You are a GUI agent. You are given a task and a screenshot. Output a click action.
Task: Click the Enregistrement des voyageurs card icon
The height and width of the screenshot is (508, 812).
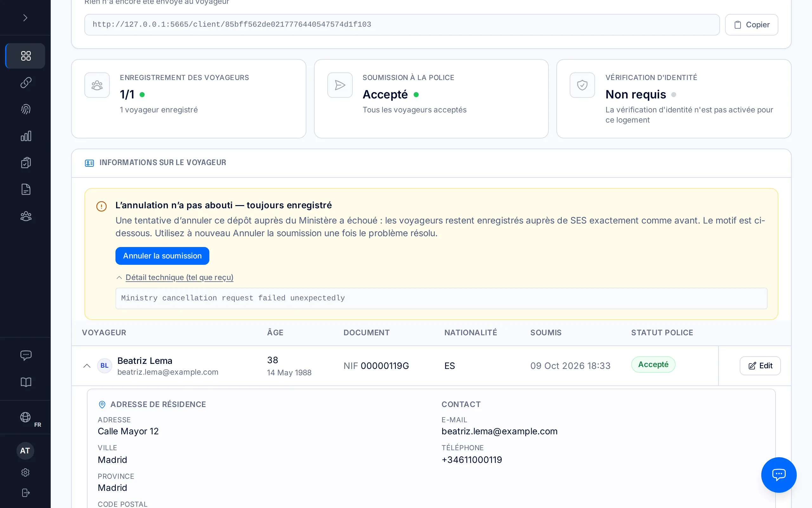97,85
